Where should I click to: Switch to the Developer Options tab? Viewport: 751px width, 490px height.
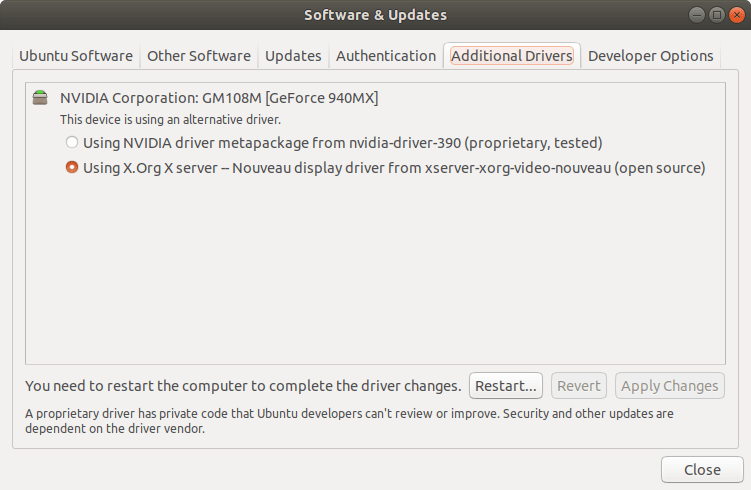point(651,56)
